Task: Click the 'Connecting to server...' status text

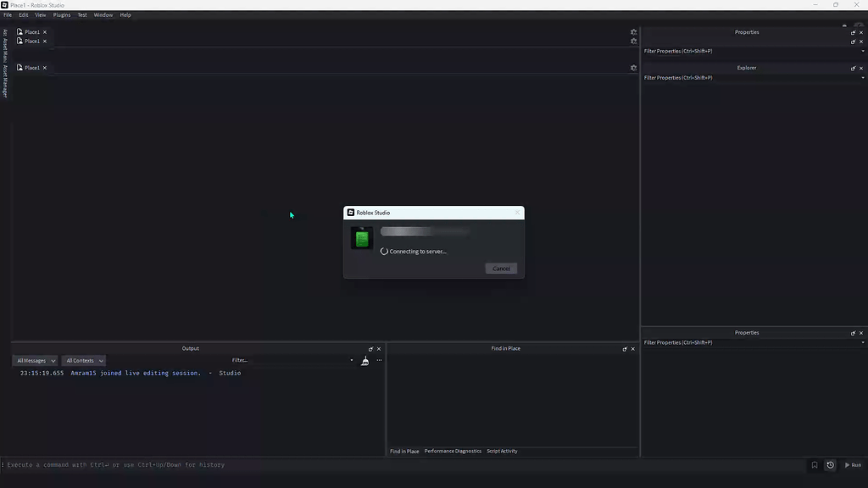Action: click(417, 252)
